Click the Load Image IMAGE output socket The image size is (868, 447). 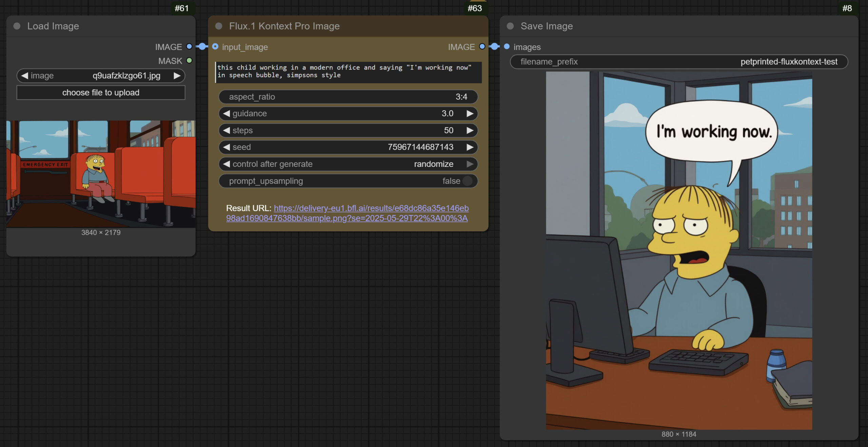(x=189, y=46)
